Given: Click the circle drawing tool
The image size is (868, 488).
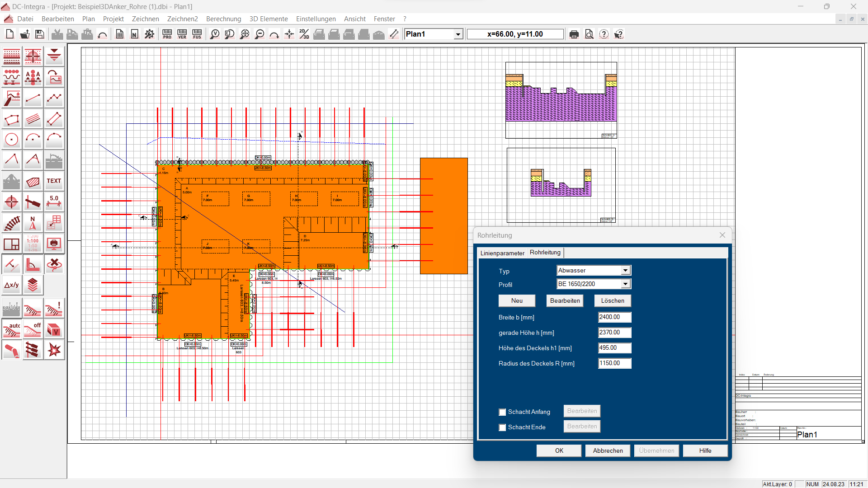Looking at the screenshot, I should [12, 140].
